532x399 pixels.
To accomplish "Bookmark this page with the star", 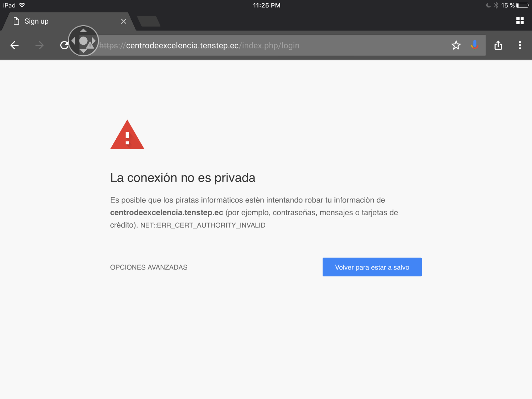I will (x=456, y=45).
